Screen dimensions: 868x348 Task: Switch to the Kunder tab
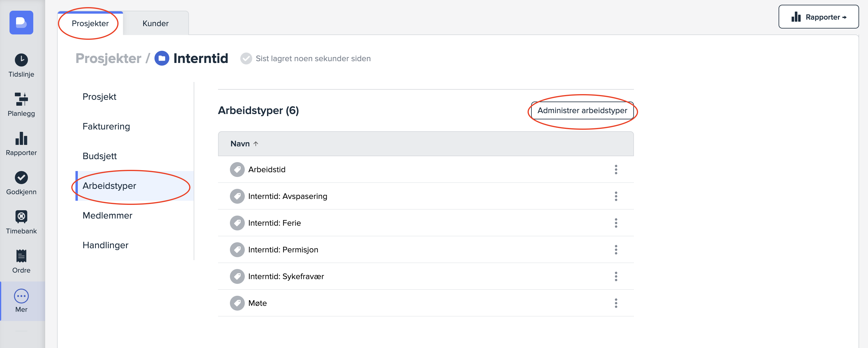click(155, 23)
